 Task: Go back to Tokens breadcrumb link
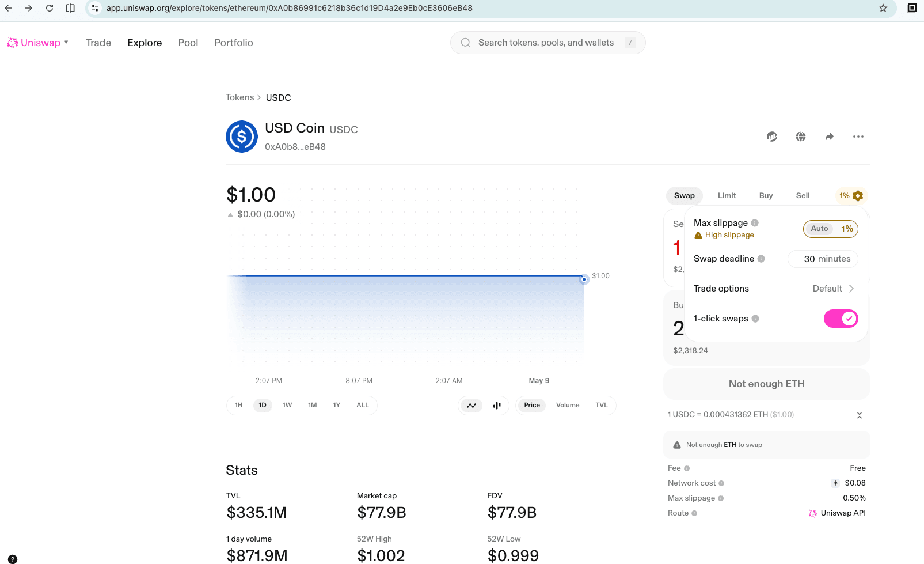point(240,97)
